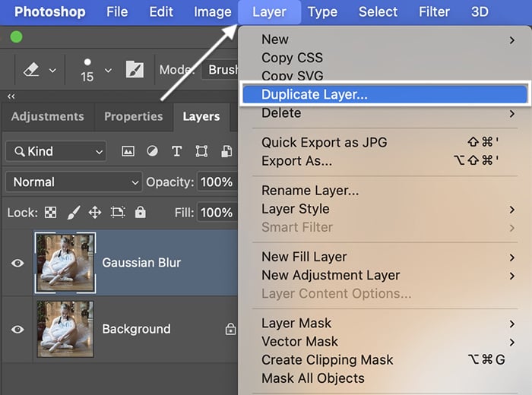Click the green window zoom button

click(16, 36)
